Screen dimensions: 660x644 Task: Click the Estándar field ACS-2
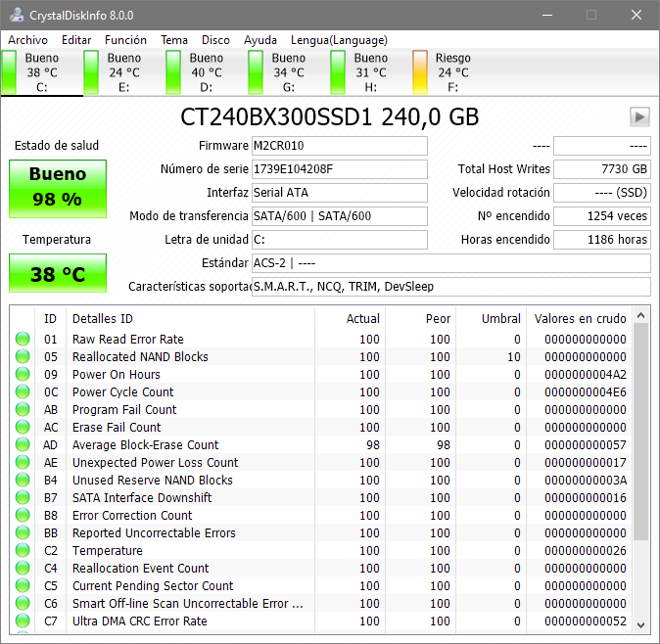pos(451,263)
